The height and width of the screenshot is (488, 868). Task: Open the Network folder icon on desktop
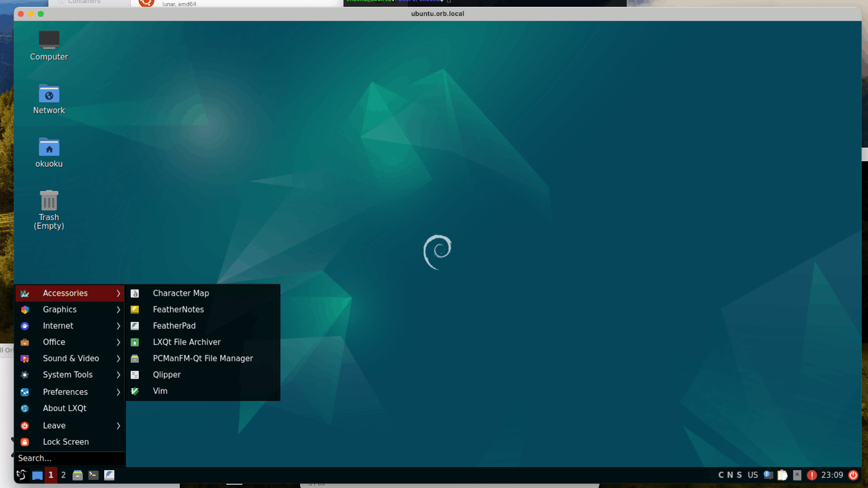coord(49,94)
